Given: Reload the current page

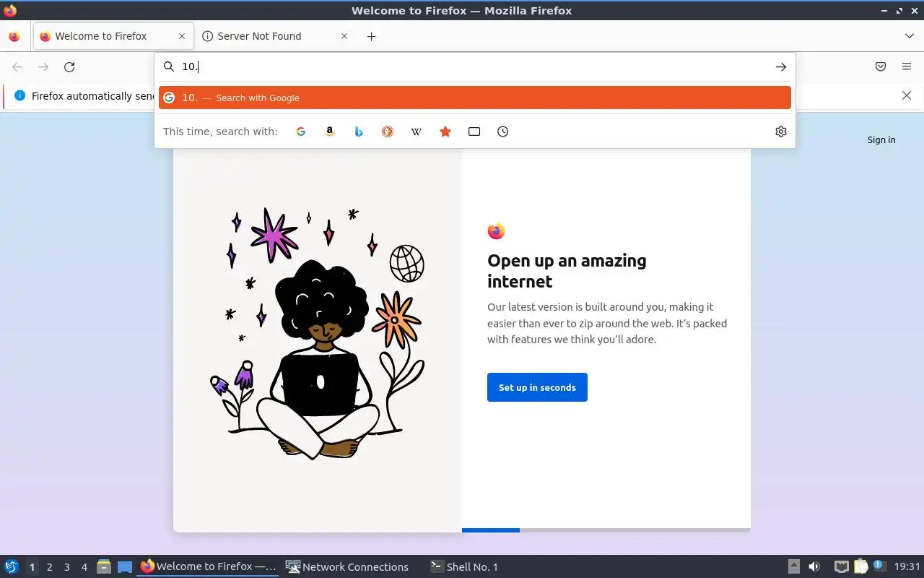Looking at the screenshot, I should point(69,67).
